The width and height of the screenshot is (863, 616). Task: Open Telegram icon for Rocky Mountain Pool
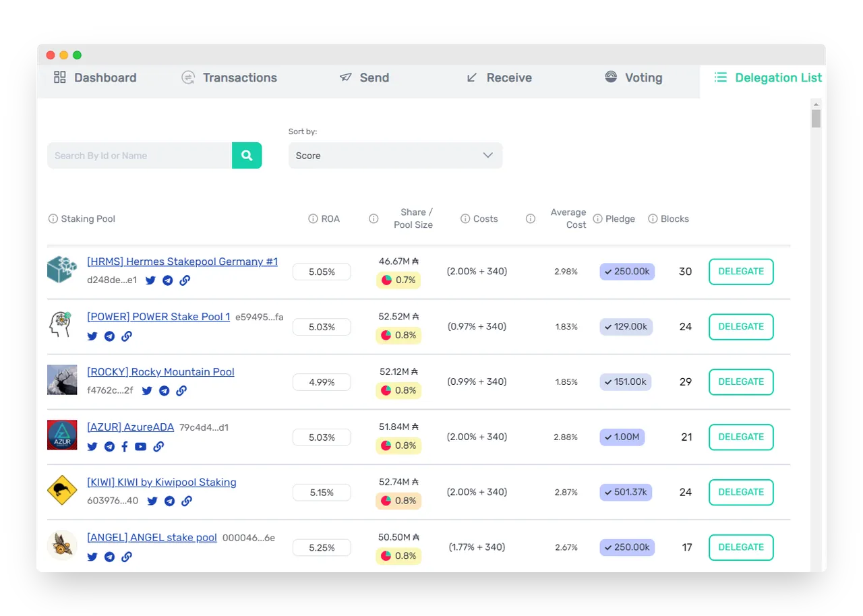[x=164, y=391]
